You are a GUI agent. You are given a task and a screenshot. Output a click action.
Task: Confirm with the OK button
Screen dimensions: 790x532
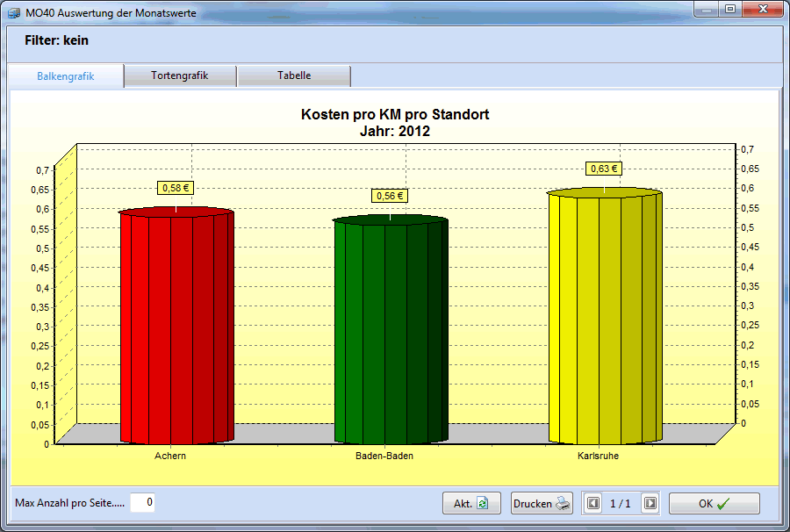tap(714, 503)
